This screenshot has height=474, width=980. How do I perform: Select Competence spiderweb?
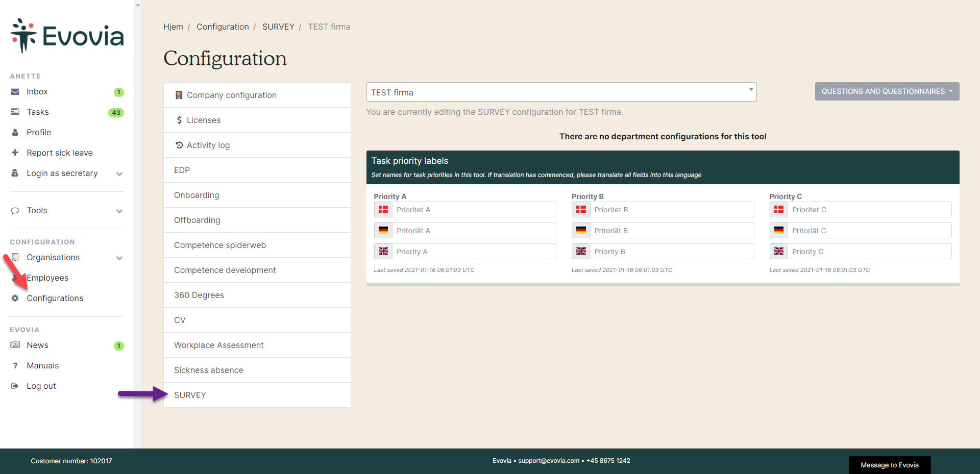[257, 245]
